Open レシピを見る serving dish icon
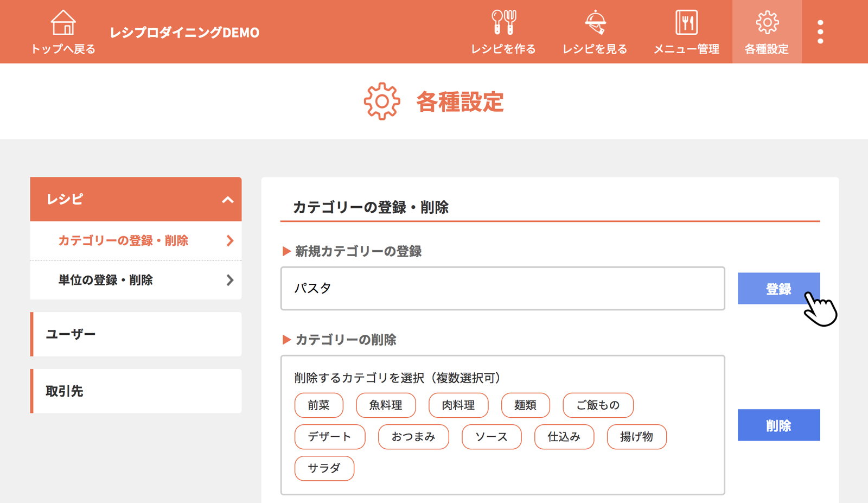The height and width of the screenshot is (503, 868). point(595,23)
